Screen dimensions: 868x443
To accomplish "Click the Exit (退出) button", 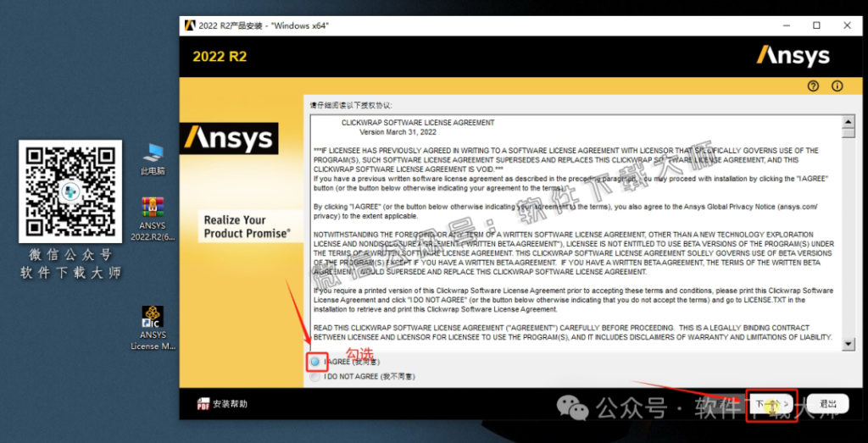I will click(827, 404).
